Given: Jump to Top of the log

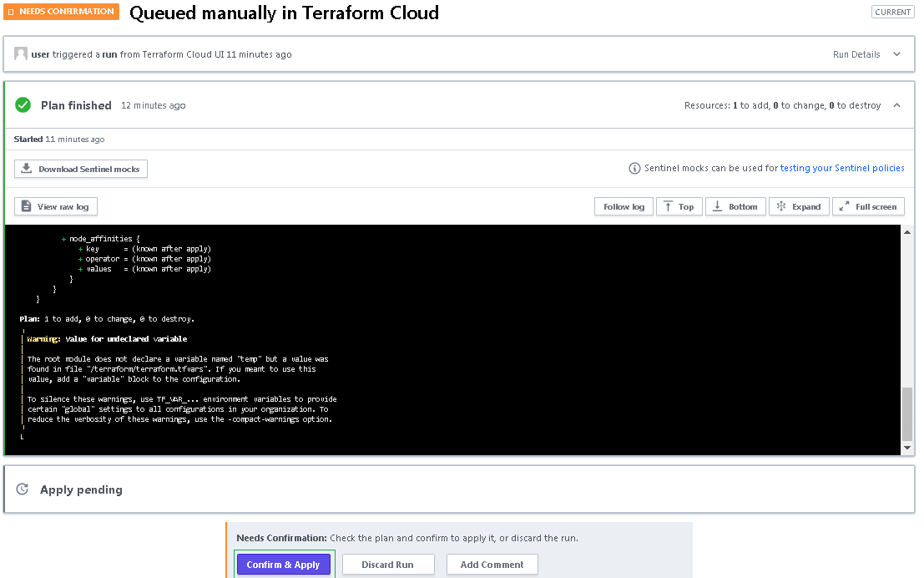Looking at the screenshot, I should (x=679, y=206).
